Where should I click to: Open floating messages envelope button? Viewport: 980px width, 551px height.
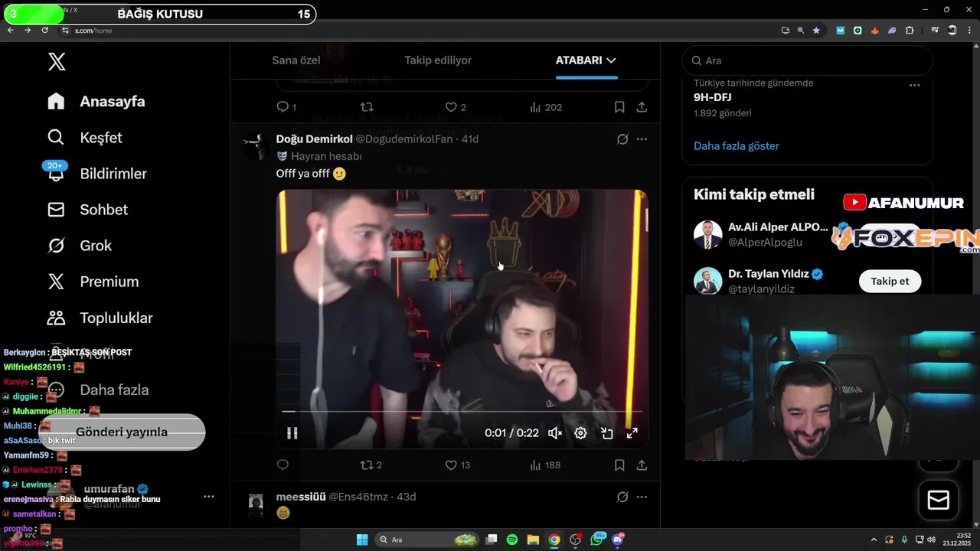point(938,500)
